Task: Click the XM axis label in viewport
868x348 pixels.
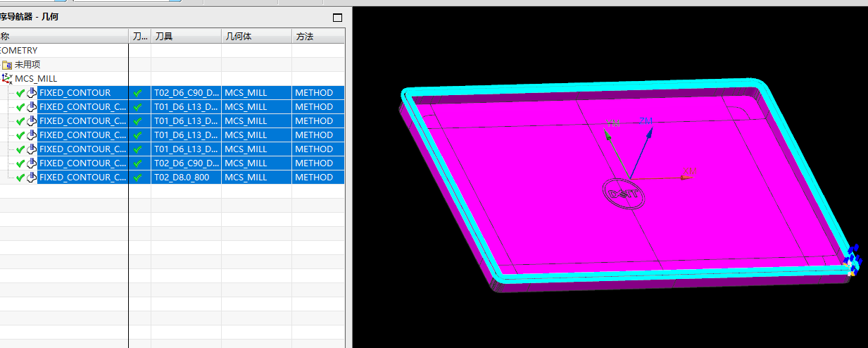Action: [x=690, y=171]
